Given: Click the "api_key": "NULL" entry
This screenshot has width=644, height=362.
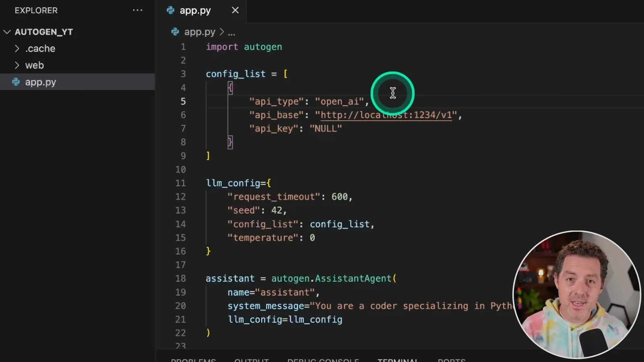Looking at the screenshot, I should tap(296, 129).
